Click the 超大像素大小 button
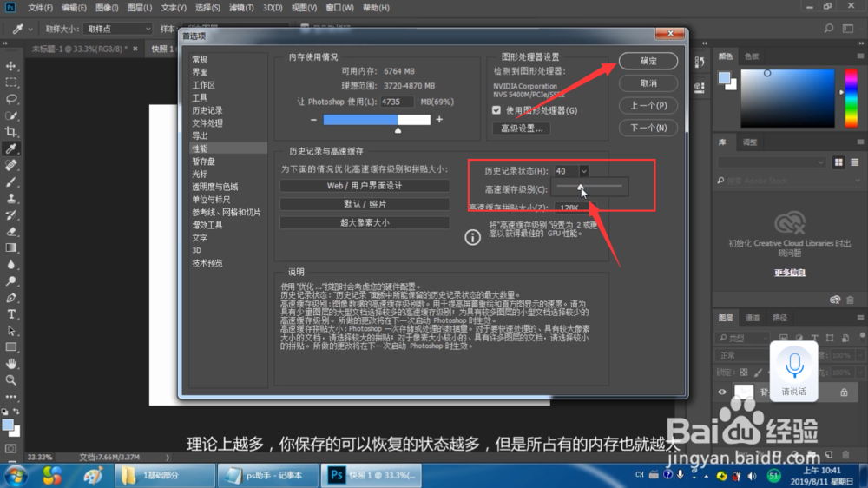The width and height of the screenshot is (868, 488). click(365, 222)
